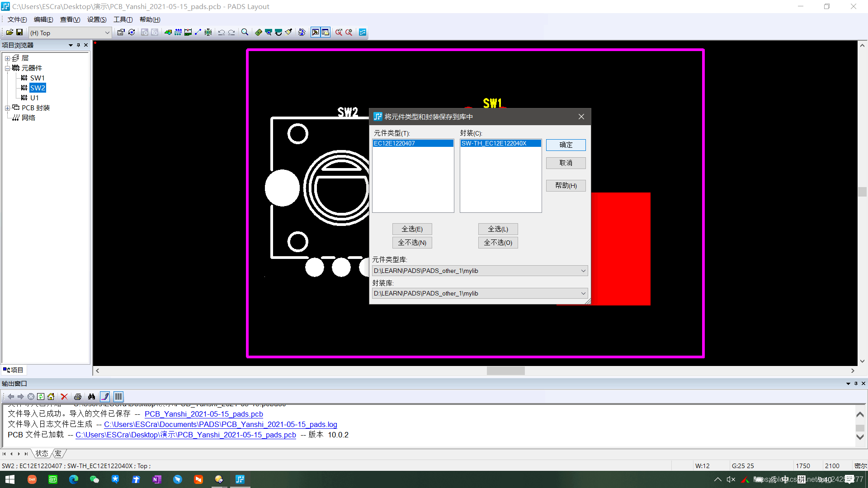Click the 取消 button in the dialog
868x488 pixels.
566,163
